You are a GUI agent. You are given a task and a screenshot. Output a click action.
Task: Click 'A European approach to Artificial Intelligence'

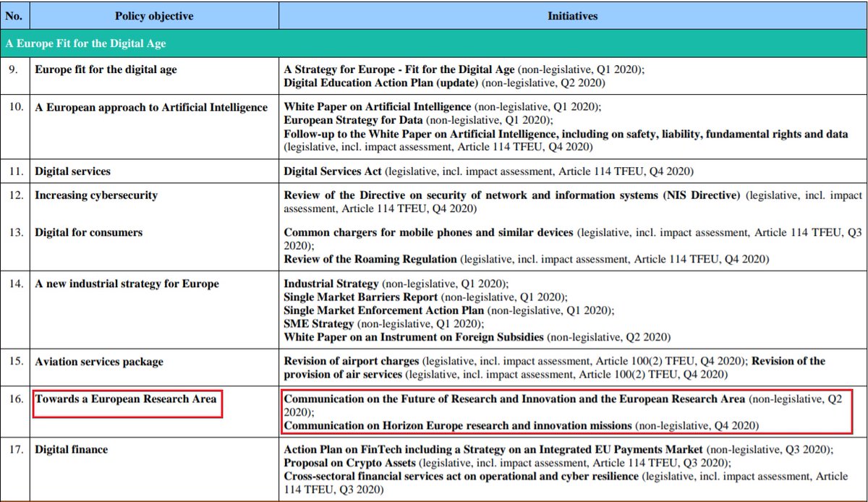(151, 107)
